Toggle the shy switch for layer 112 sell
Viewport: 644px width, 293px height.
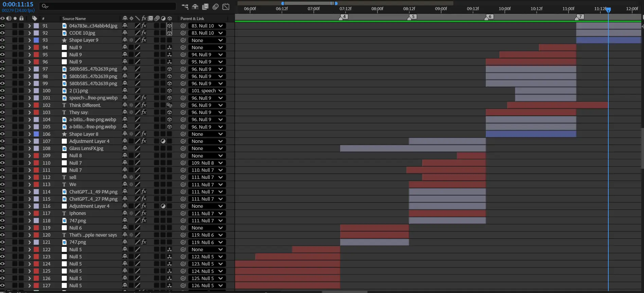(x=125, y=177)
